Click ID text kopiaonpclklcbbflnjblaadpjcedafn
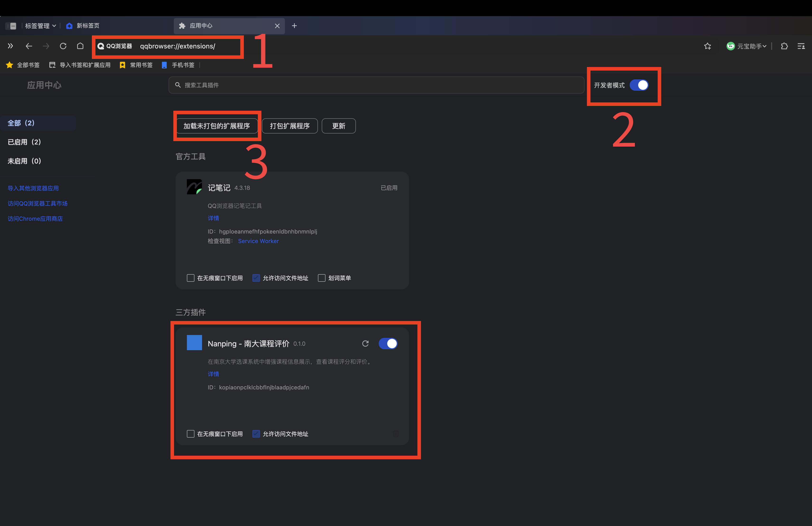The width and height of the screenshot is (812, 526). tap(264, 387)
